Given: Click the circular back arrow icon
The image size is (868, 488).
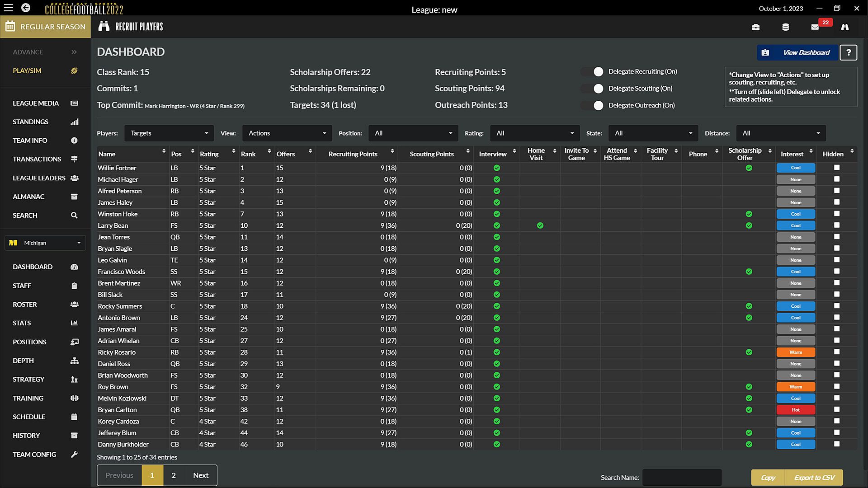Looking at the screenshot, I should [26, 8].
